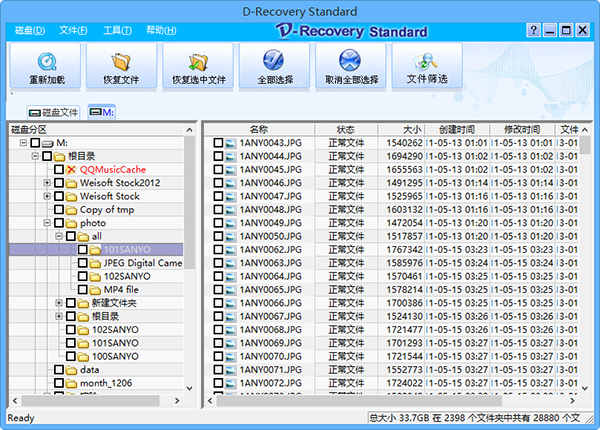Click the folder icon of 100SANYO
This screenshot has width=600, height=430.
(83, 357)
